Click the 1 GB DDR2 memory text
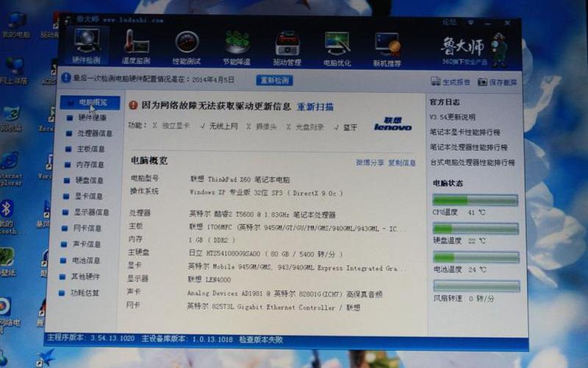Viewport: 588px width, 368px height. (212, 240)
